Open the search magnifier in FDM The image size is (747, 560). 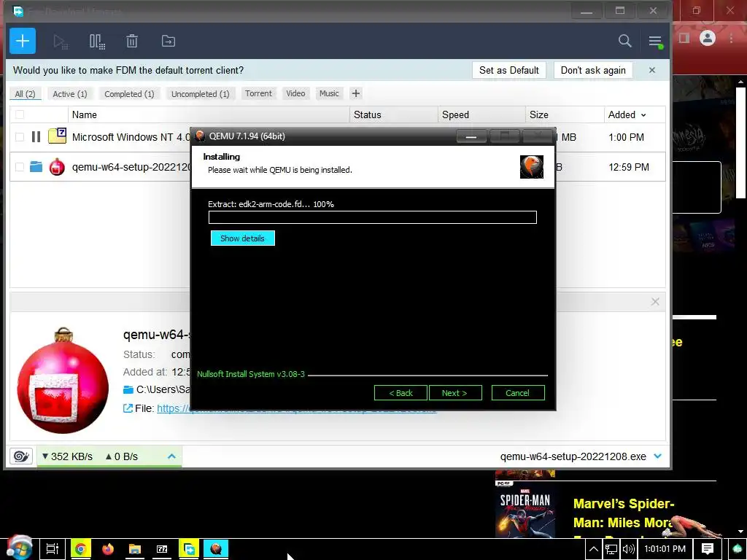[x=624, y=41]
